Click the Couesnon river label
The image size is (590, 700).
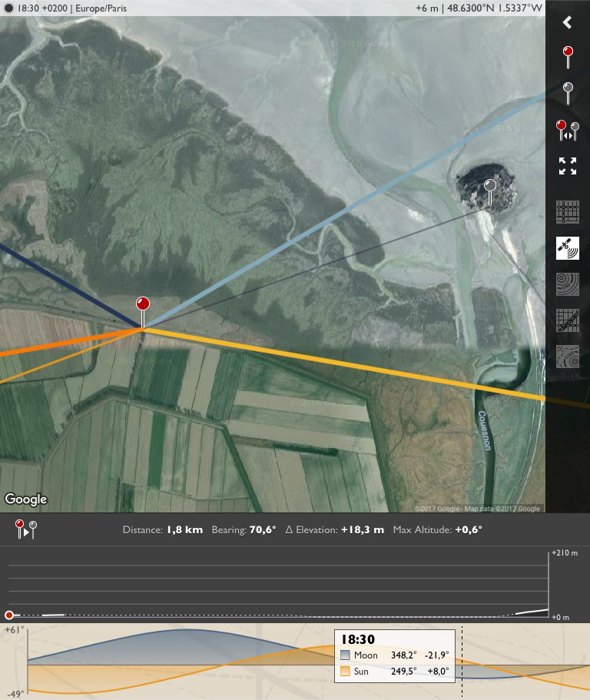click(485, 430)
